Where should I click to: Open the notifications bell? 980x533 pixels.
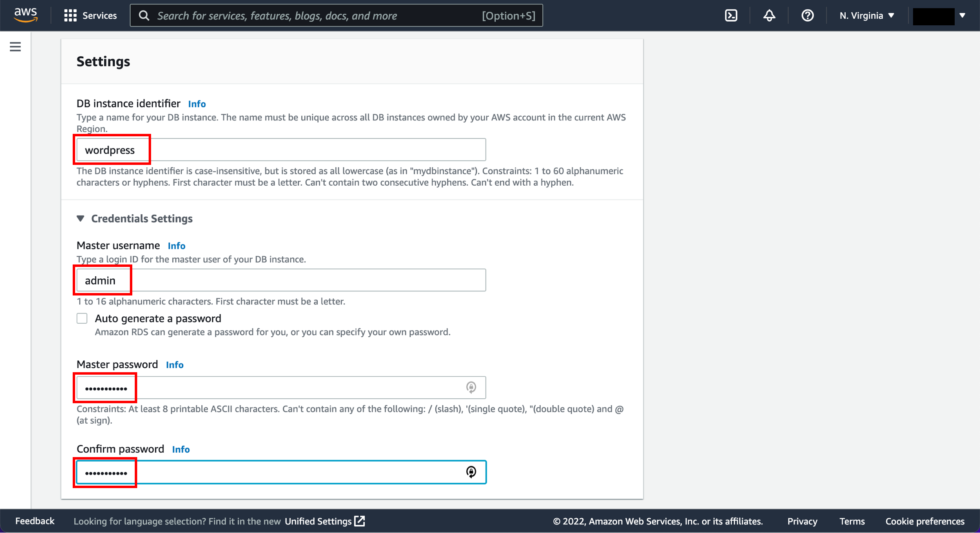point(769,16)
